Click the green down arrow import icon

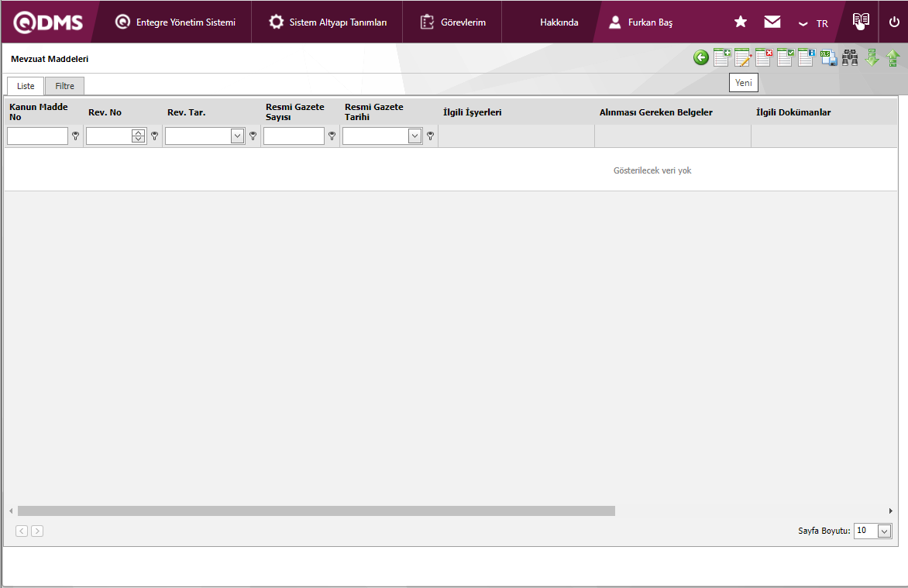(872, 57)
